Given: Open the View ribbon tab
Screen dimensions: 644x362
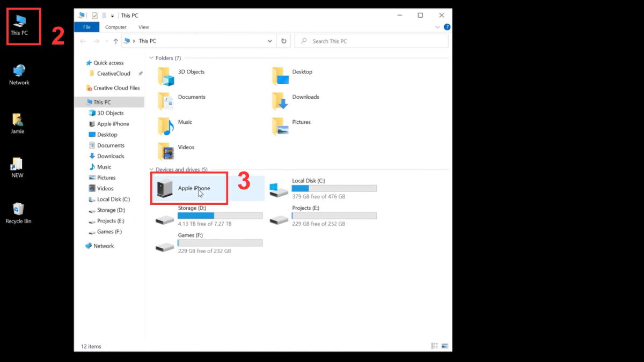Looking at the screenshot, I should pyautogui.click(x=144, y=27).
